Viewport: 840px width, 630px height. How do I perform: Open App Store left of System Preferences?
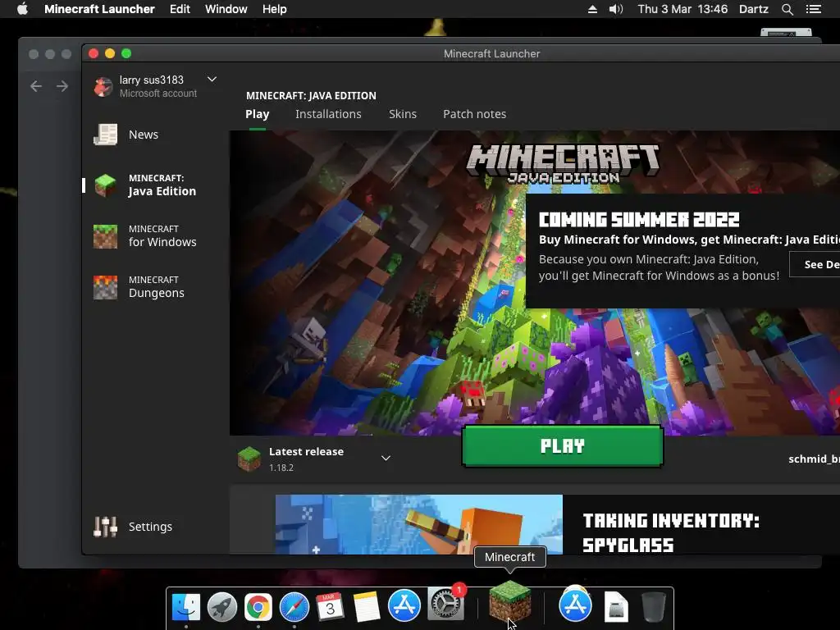[x=404, y=605]
